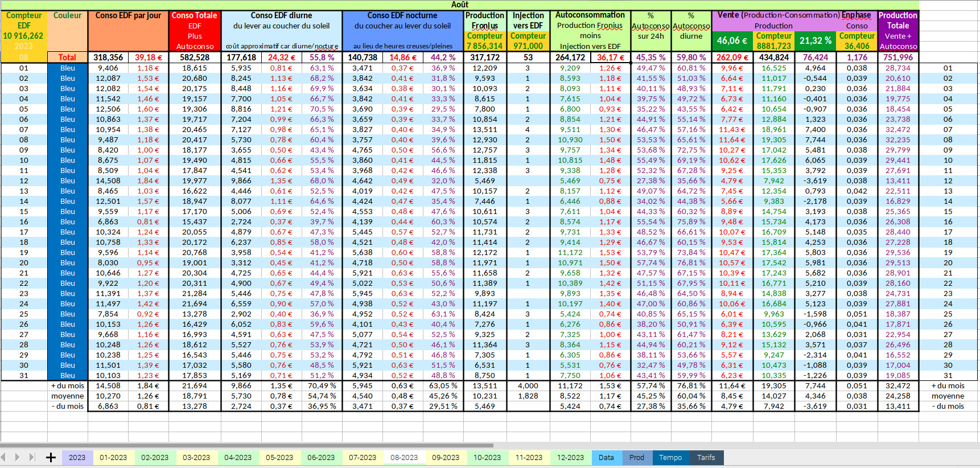Open the 09-2023 sheet tab
980x468 pixels.
(446, 457)
